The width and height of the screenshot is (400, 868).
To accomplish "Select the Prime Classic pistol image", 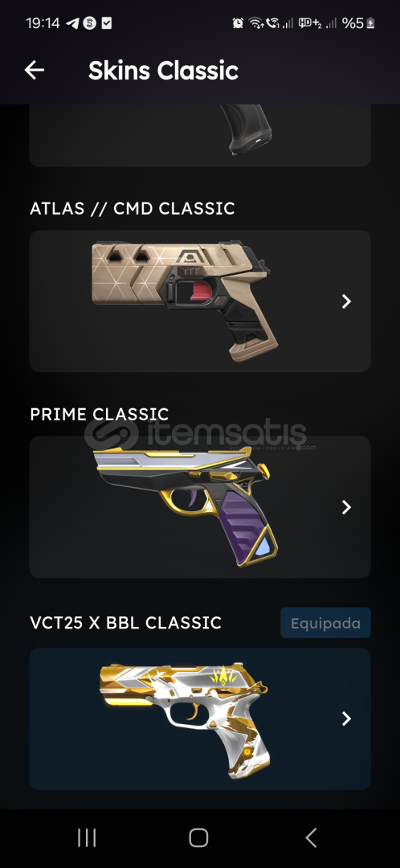I will [x=186, y=506].
